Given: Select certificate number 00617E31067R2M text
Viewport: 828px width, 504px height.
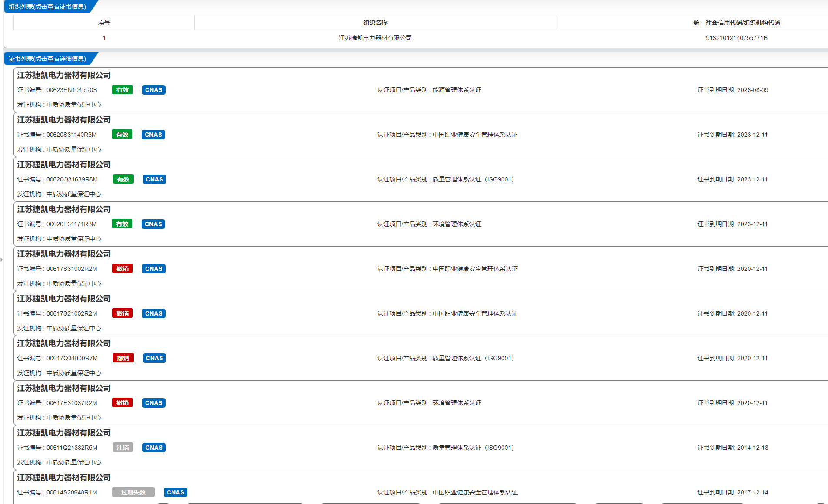Looking at the screenshot, I should click(x=72, y=403).
